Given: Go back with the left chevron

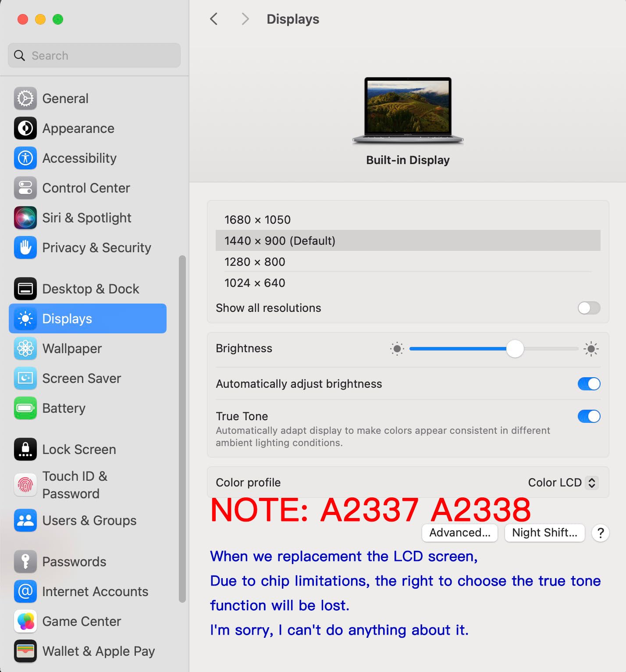Looking at the screenshot, I should tap(214, 19).
